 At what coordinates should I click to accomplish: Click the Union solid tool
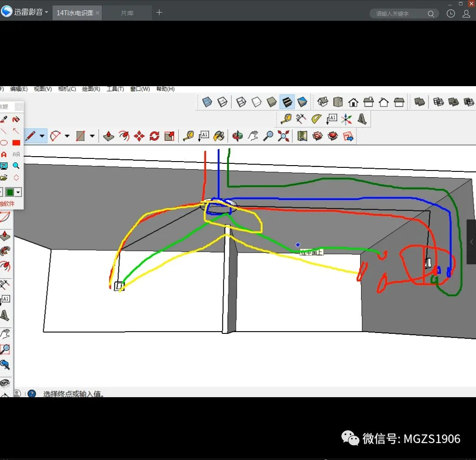(453, 102)
